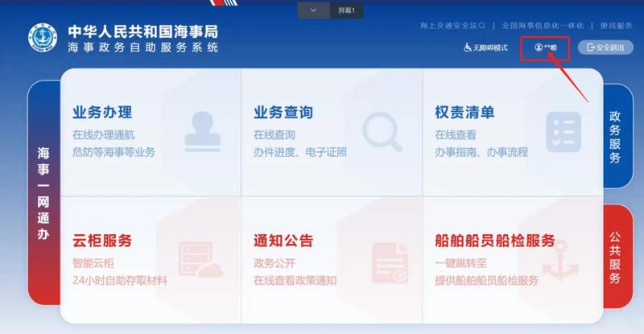
Task: Open the user account menu **旺
Action: (x=546, y=48)
